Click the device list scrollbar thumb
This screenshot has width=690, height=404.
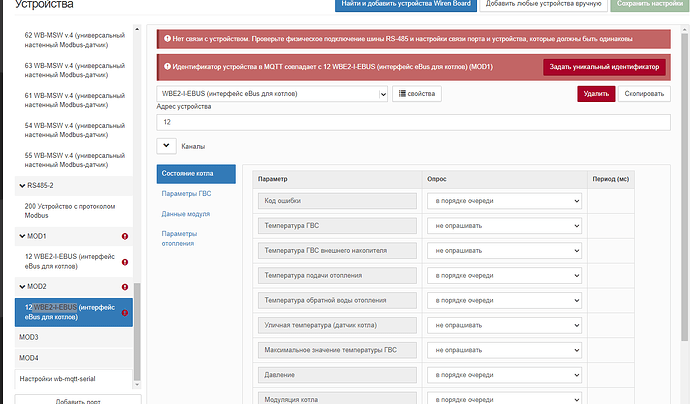click(137, 332)
